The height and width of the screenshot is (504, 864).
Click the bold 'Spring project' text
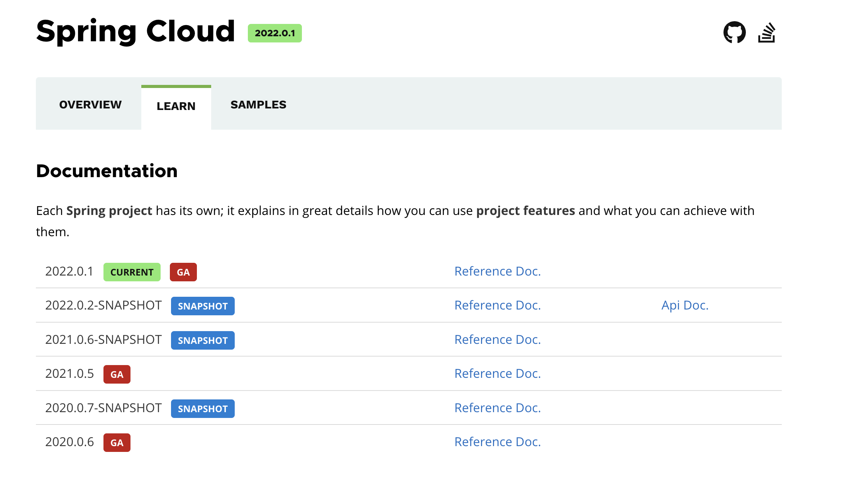tap(109, 211)
